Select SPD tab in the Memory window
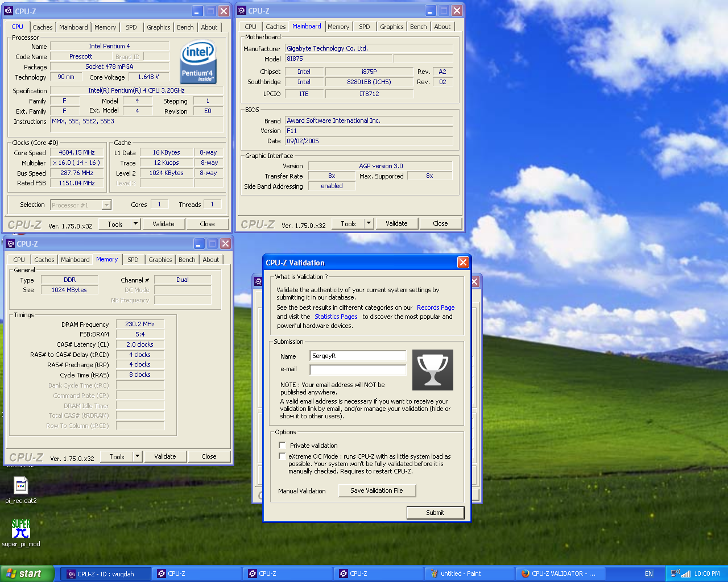The image size is (728, 582). pyautogui.click(x=133, y=260)
